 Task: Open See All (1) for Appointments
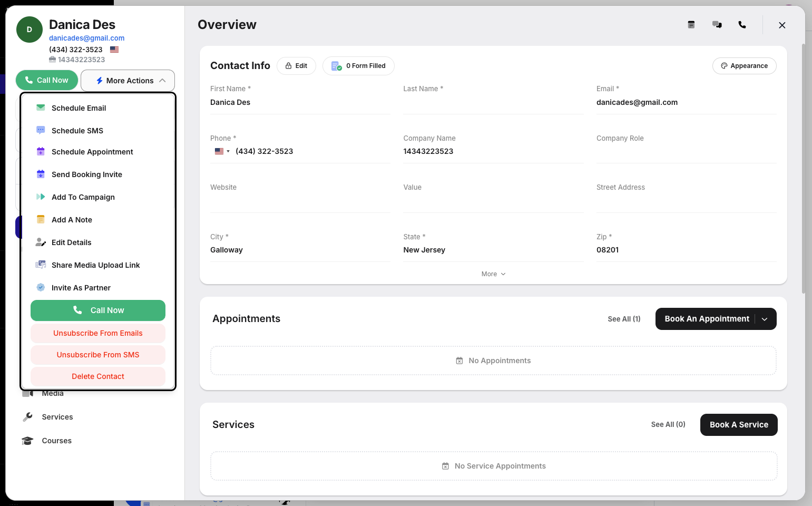(x=624, y=319)
